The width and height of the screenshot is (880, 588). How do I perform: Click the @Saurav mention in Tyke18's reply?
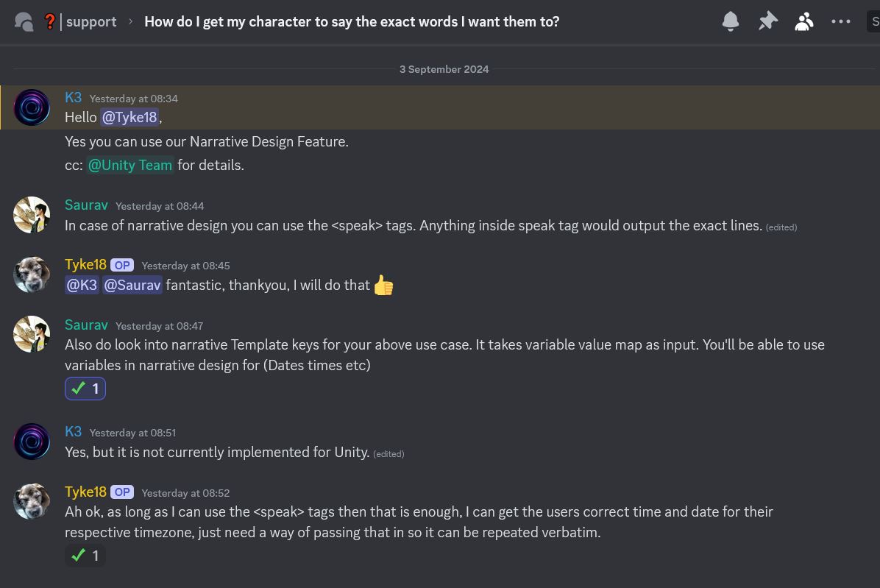click(x=132, y=286)
